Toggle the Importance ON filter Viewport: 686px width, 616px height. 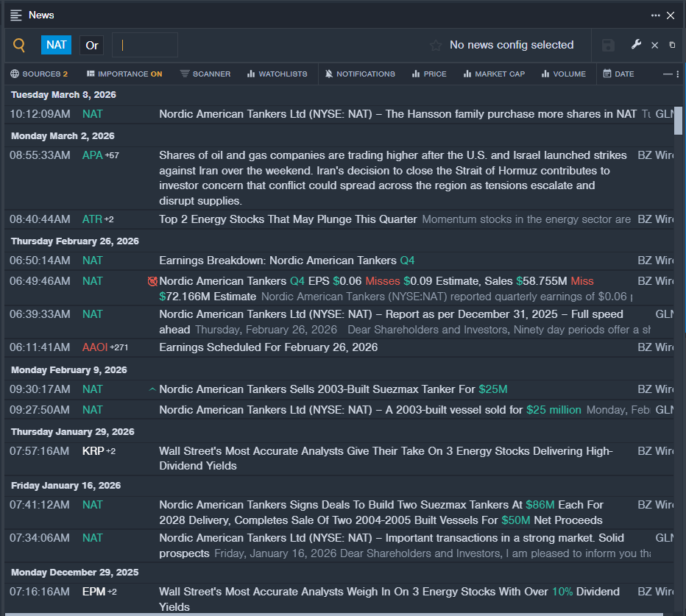pos(124,74)
